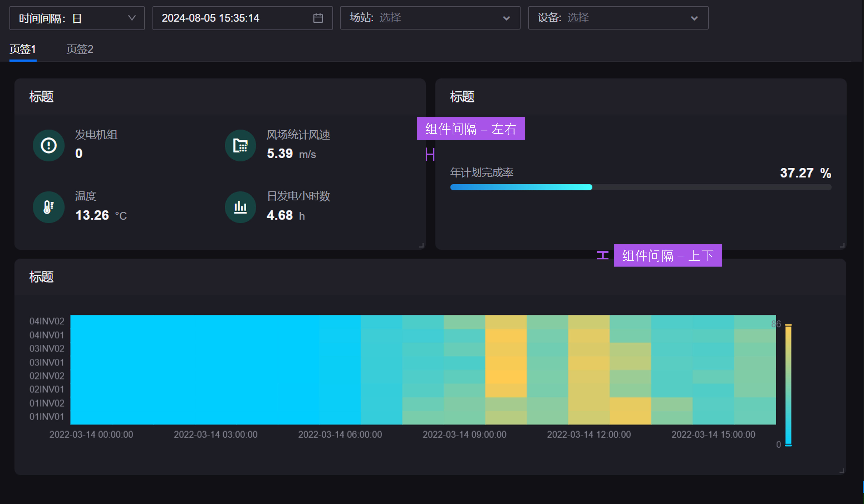This screenshot has width=864, height=504.
Task: Click the 04INV02 row label in heatmap
Action: 47,321
